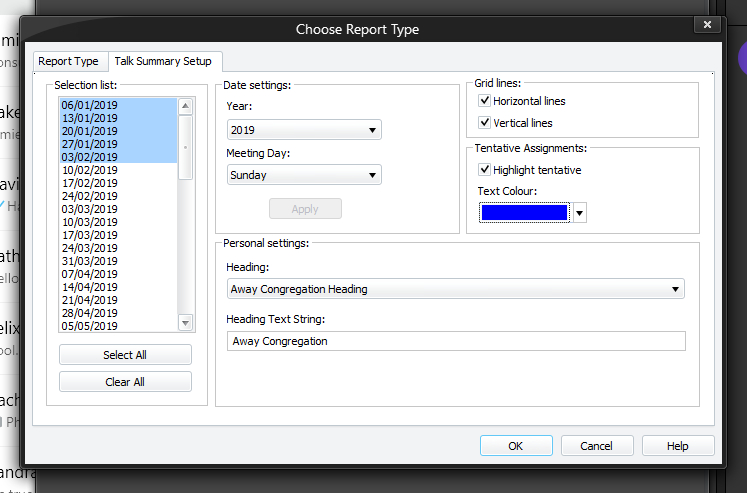The height and width of the screenshot is (493, 747).
Task: Switch to the Report Type tab
Action: point(69,61)
